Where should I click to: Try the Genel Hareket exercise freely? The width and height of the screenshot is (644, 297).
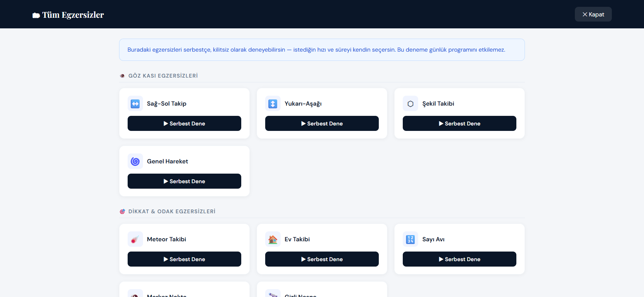coord(184,181)
